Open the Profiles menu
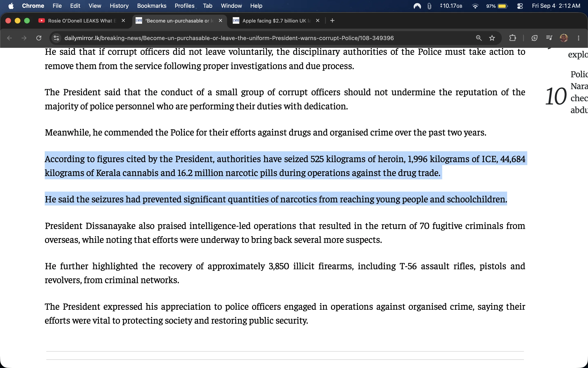588x368 pixels. click(x=184, y=6)
